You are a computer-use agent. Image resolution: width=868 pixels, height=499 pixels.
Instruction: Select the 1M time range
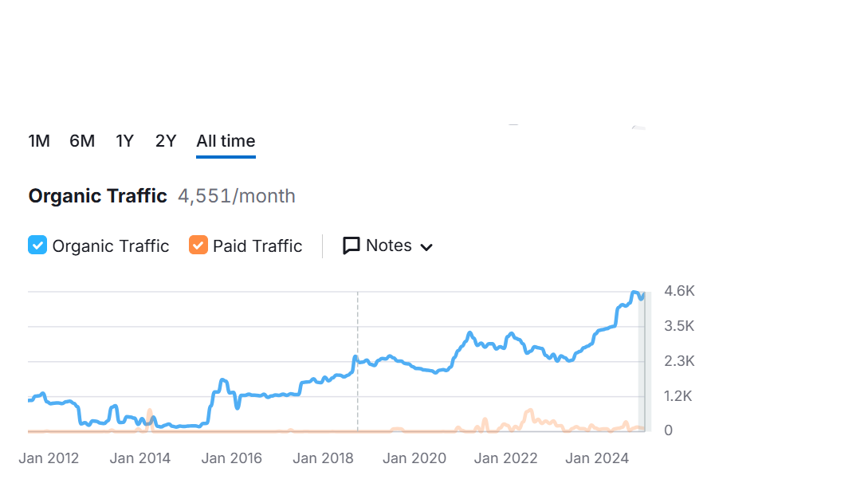click(39, 141)
